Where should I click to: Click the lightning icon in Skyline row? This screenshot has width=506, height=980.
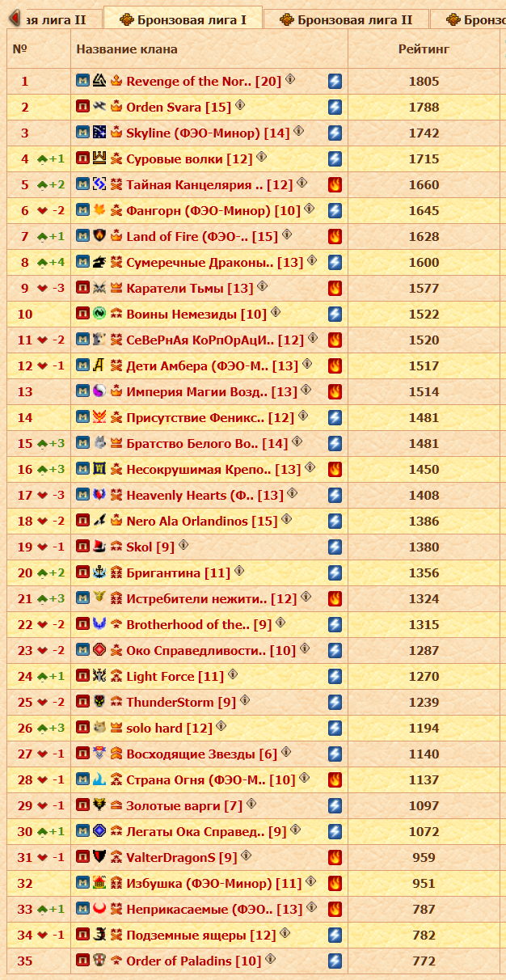[335, 133]
